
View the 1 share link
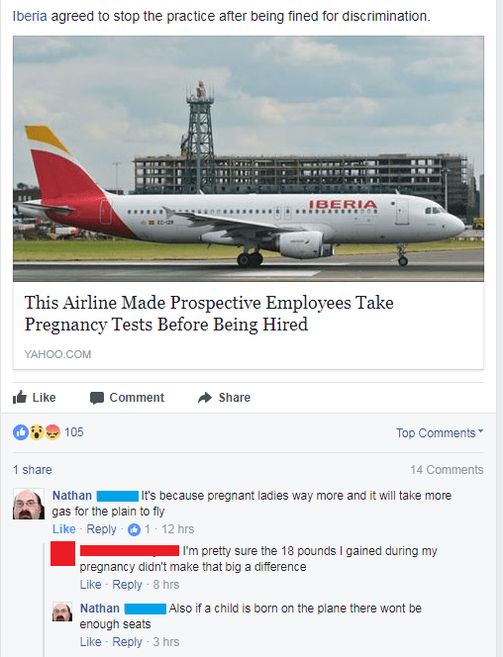tap(32, 470)
